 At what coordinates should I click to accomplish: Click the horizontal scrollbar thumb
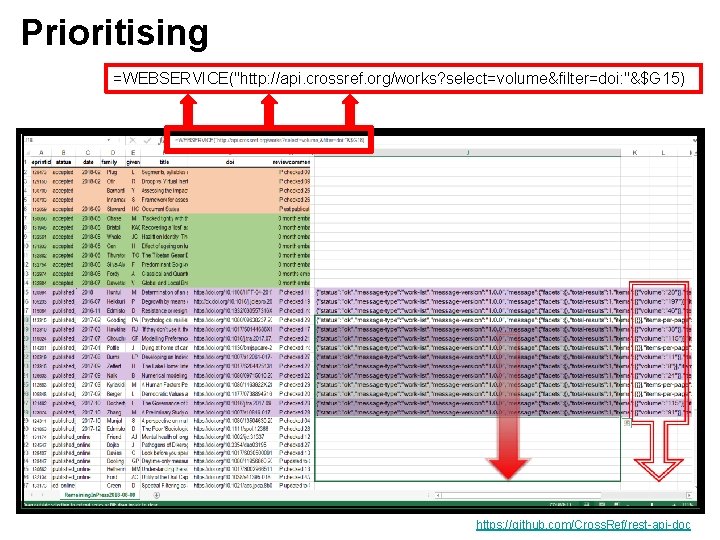coord(521,495)
